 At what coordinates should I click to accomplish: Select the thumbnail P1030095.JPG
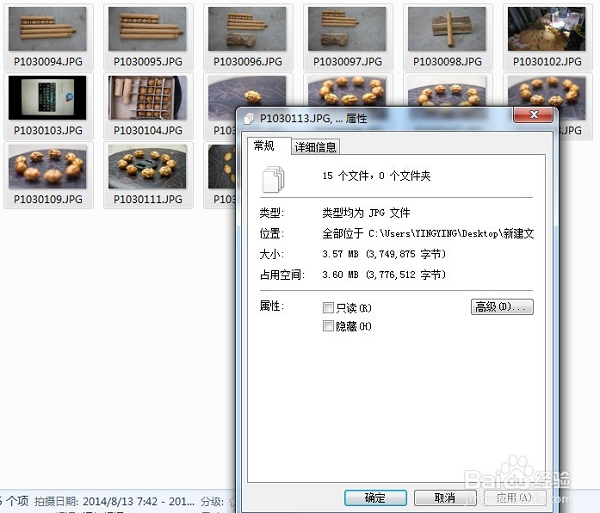(x=147, y=36)
